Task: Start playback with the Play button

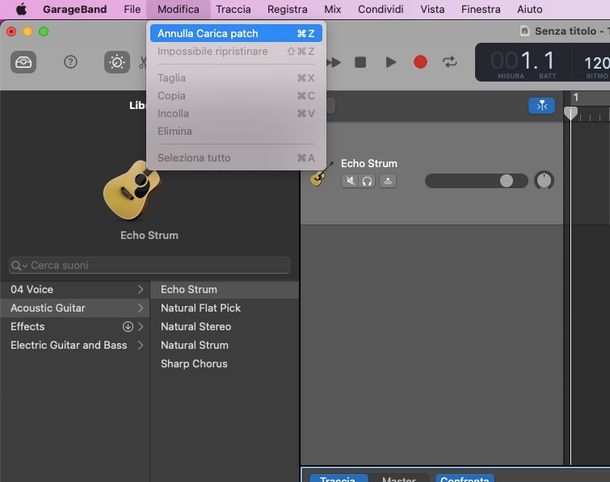Action: [391, 62]
